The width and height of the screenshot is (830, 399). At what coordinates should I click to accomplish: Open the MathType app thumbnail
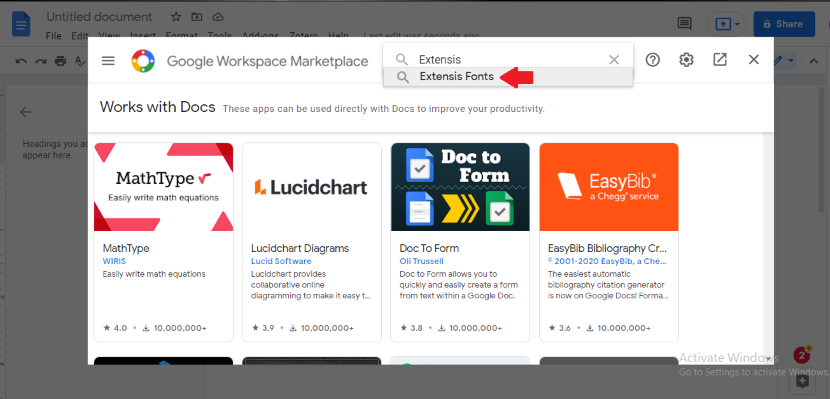click(x=164, y=187)
